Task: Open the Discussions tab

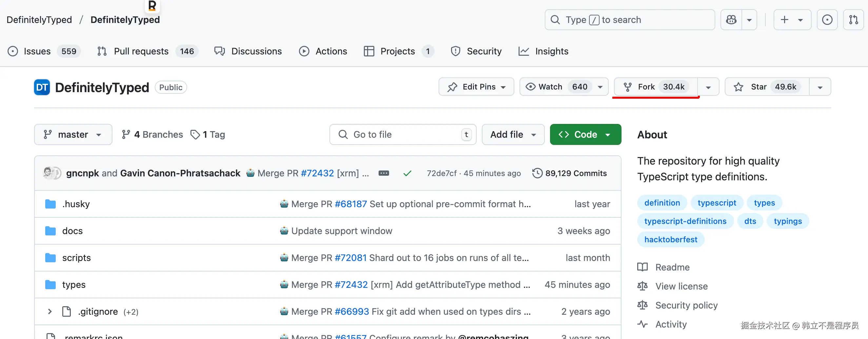Action: tap(248, 51)
